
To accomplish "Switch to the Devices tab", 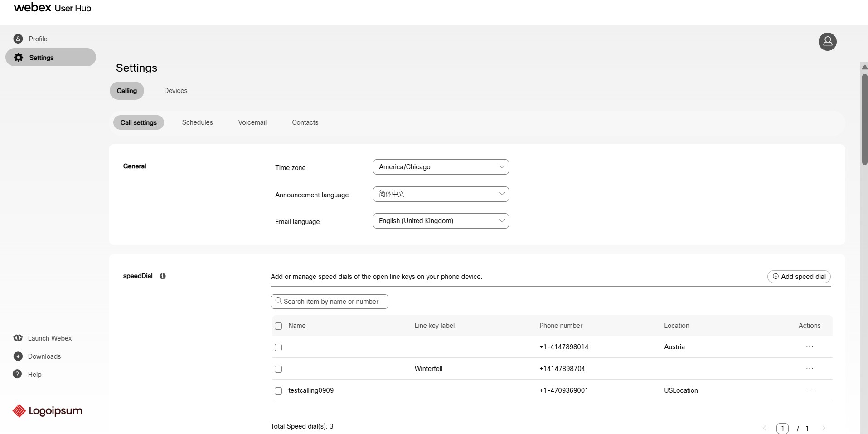I will (x=175, y=91).
